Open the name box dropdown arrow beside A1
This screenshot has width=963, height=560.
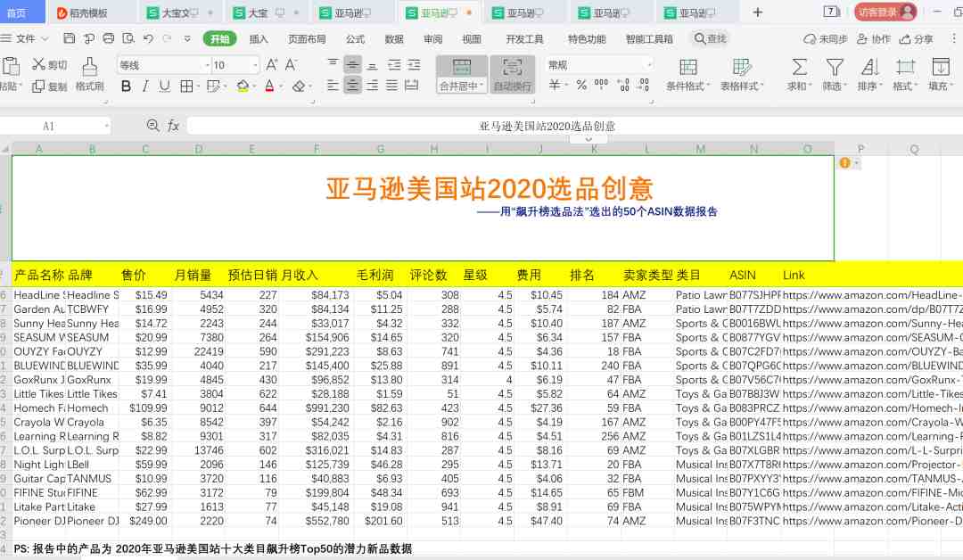click(x=106, y=126)
